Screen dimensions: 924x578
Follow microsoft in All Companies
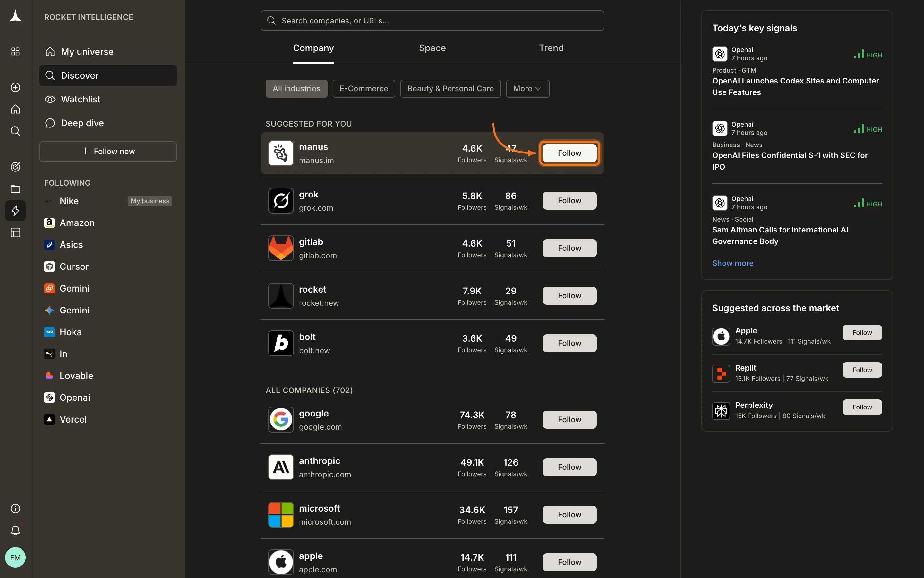pos(569,514)
